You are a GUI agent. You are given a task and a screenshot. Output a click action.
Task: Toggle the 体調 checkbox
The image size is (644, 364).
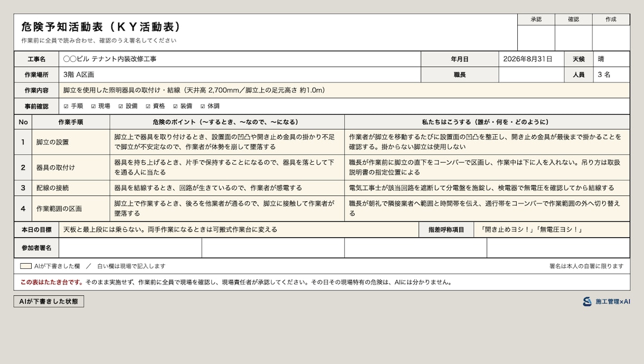(203, 106)
